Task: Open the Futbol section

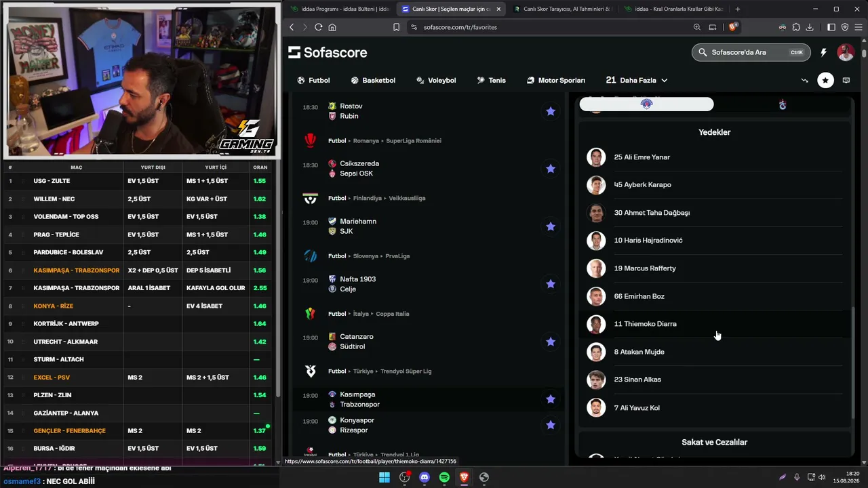Action: point(313,80)
